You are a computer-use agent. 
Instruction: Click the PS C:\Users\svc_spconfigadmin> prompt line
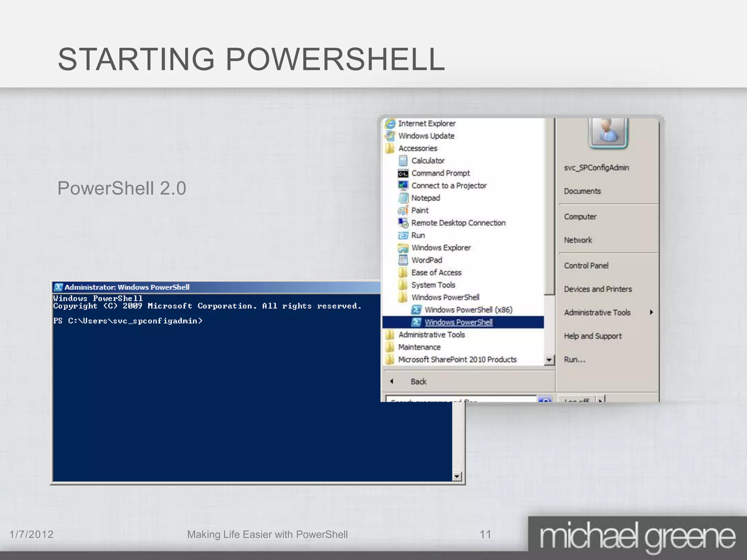click(x=128, y=321)
